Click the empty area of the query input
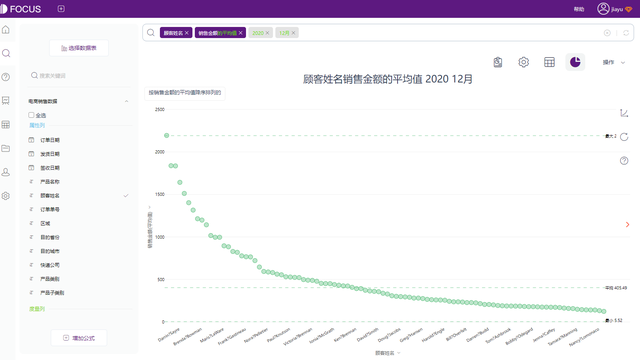This screenshot has height=360, width=640. click(449, 33)
